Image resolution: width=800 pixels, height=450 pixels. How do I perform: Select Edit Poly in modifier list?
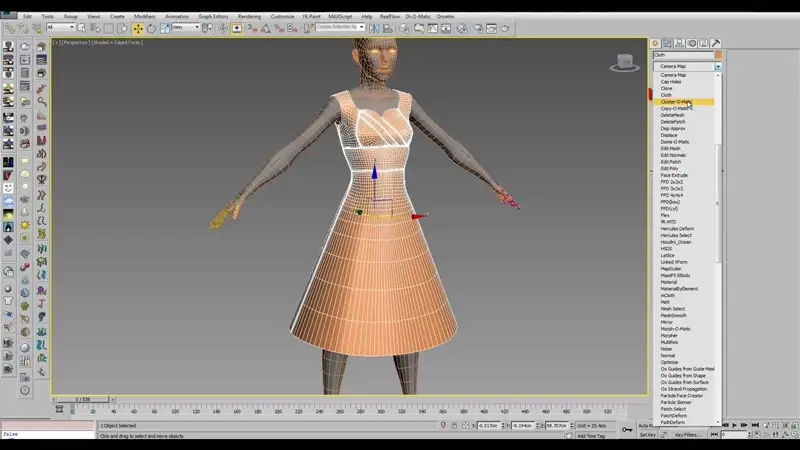pyautogui.click(x=669, y=168)
